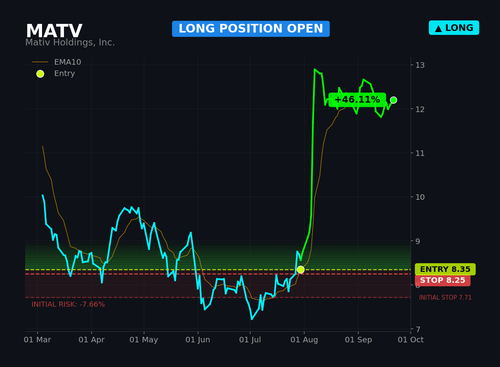Image resolution: width=500 pixels, height=367 pixels.
Task: Click the 9 price axis label
Action: [x=418, y=241]
